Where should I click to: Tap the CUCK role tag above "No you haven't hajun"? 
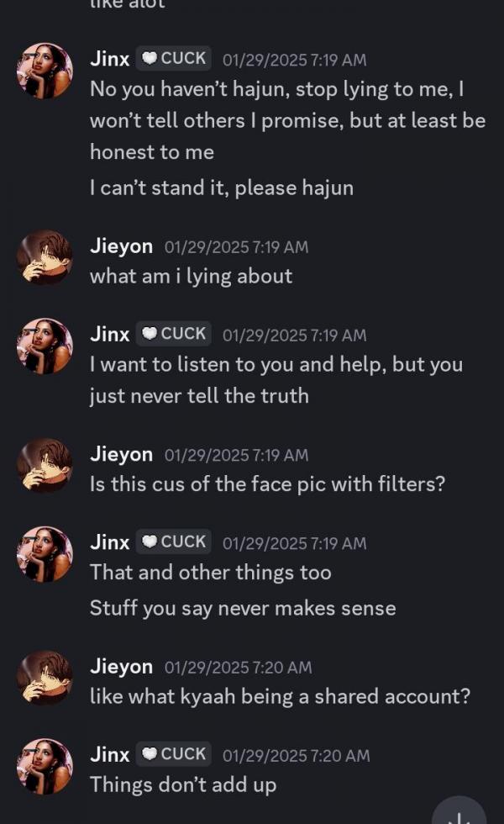coord(174,59)
